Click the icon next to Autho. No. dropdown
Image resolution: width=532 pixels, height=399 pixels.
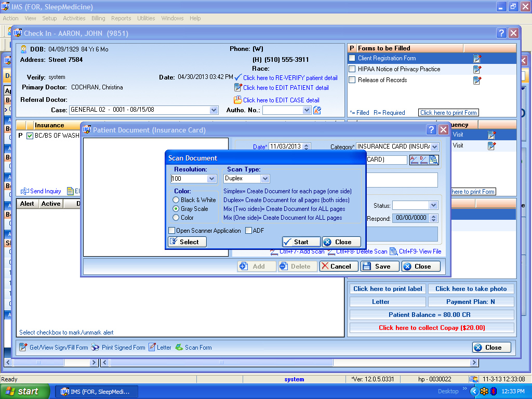(x=317, y=110)
